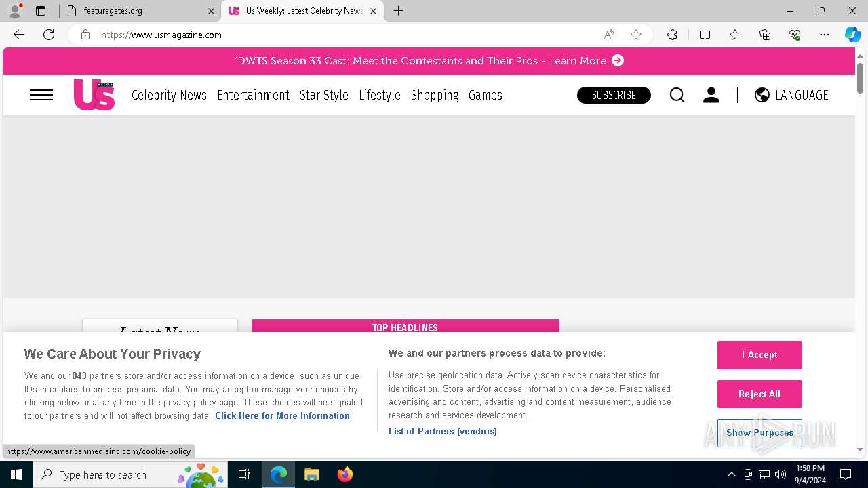Reload the page with refresh icon
Screen dimensions: 868x488
pyautogui.click(x=49, y=35)
